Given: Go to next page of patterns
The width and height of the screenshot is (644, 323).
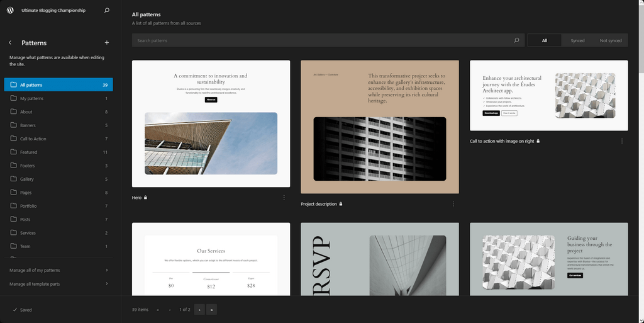Looking at the screenshot, I should pyautogui.click(x=199, y=310).
